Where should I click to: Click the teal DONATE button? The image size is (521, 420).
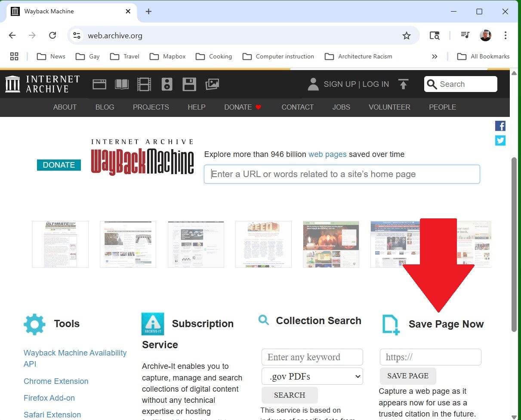[59, 165]
